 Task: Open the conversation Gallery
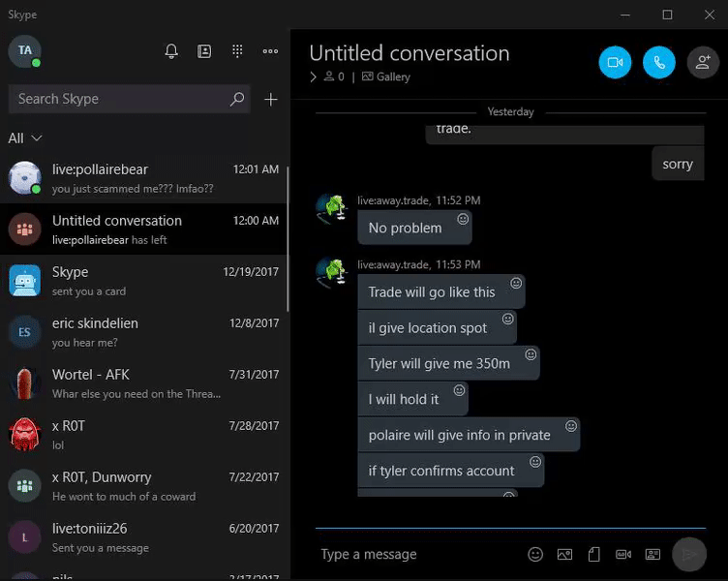(386, 76)
